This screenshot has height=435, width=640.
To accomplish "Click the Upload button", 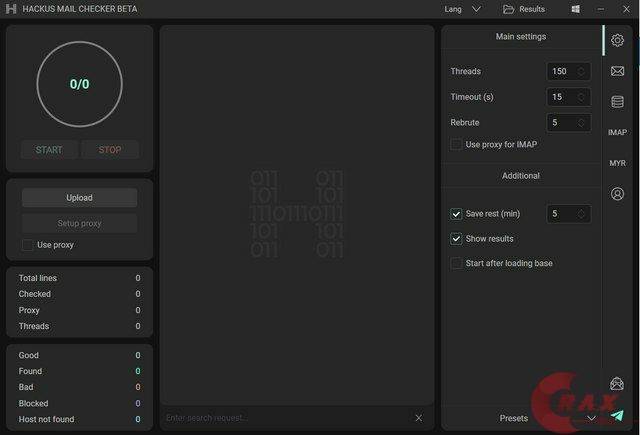I will pos(80,198).
